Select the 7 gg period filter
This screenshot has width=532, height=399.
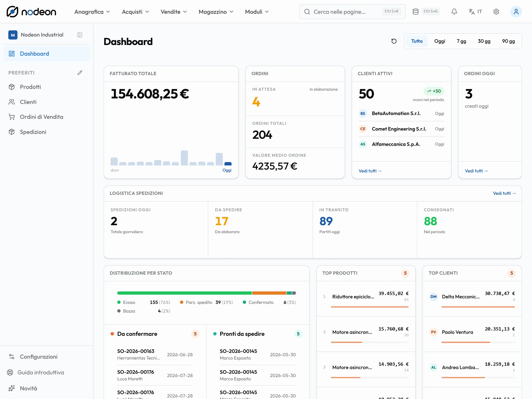coord(461,41)
